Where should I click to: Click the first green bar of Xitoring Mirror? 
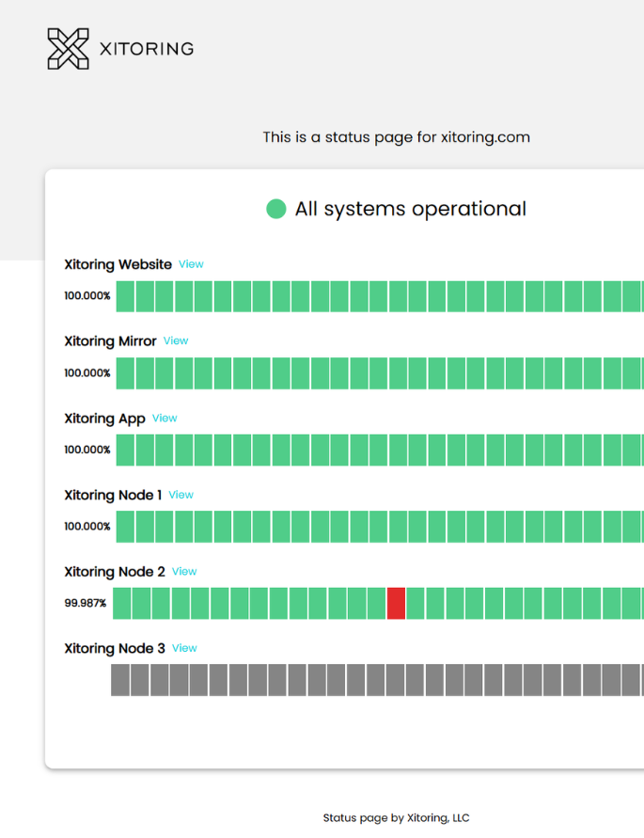click(x=125, y=373)
